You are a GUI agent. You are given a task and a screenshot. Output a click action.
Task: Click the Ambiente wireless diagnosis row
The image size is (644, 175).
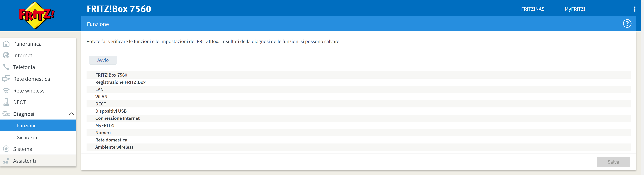pyautogui.click(x=114, y=147)
